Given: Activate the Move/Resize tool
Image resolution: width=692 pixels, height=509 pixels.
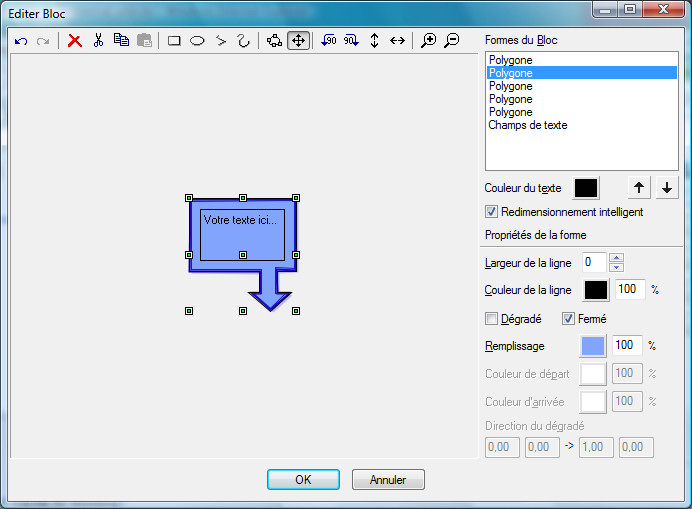Looking at the screenshot, I should click(298, 41).
